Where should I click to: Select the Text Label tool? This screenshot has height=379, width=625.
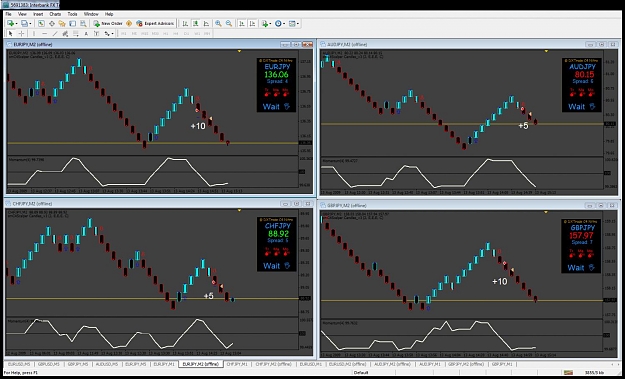tap(96, 34)
